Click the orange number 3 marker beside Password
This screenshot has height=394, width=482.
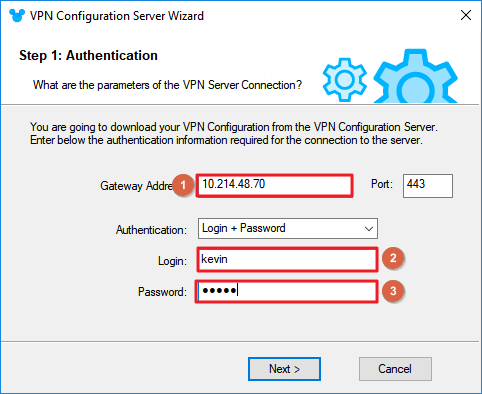(x=393, y=291)
